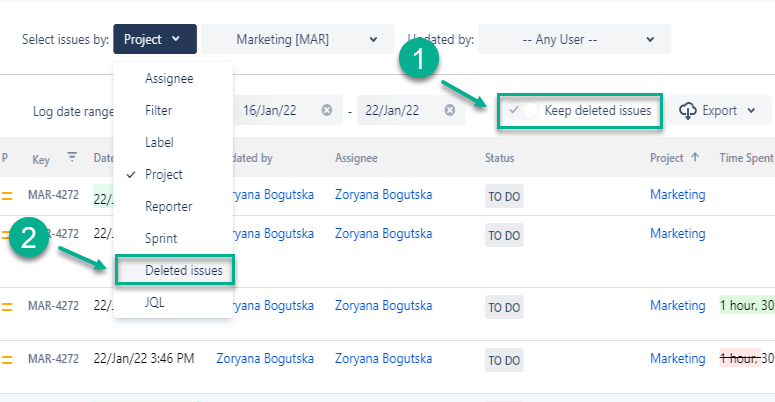
Task: Choose the Reporter menu option
Action: (x=168, y=206)
